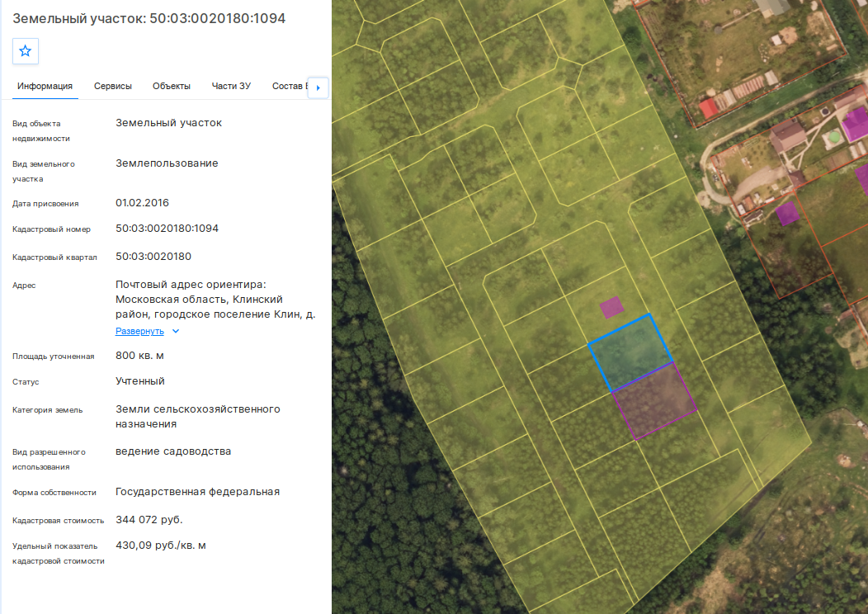This screenshot has height=614, width=868.
Task: Click the arrow to show more tabs
Action: [318, 87]
